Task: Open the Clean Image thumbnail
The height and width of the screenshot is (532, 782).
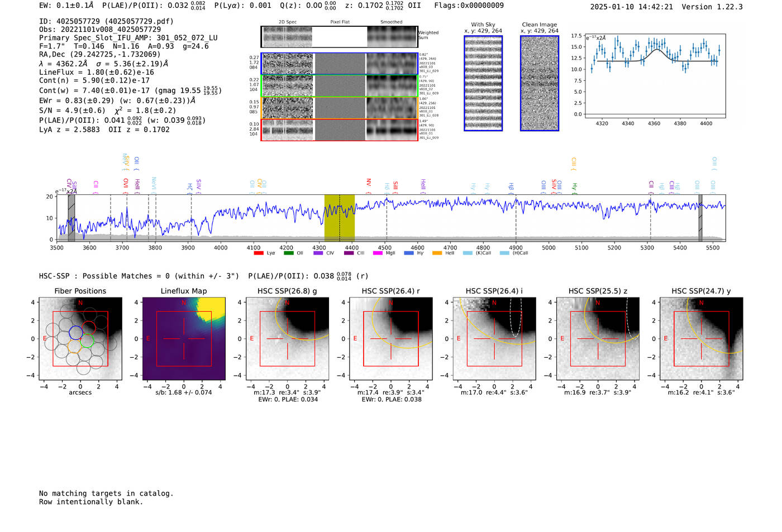Action: tap(540, 83)
